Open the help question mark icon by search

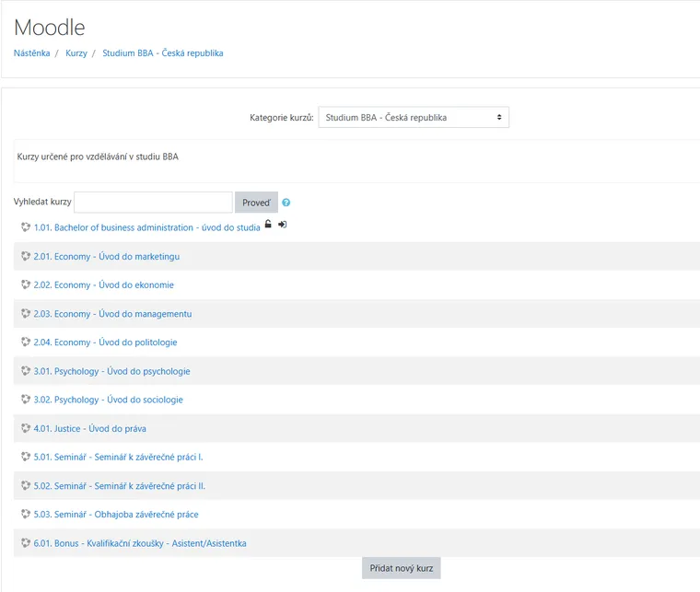click(x=286, y=203)
